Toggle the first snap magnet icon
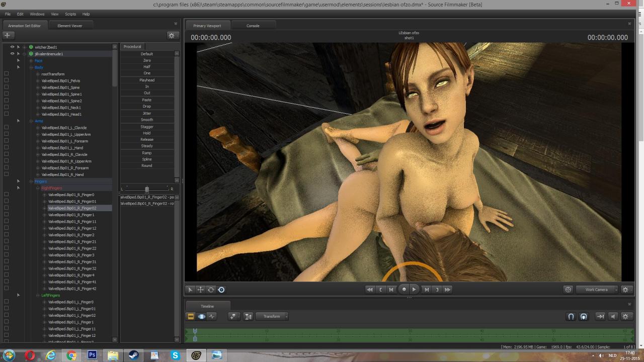Screen dimensions: 644x362 [571, 317]
